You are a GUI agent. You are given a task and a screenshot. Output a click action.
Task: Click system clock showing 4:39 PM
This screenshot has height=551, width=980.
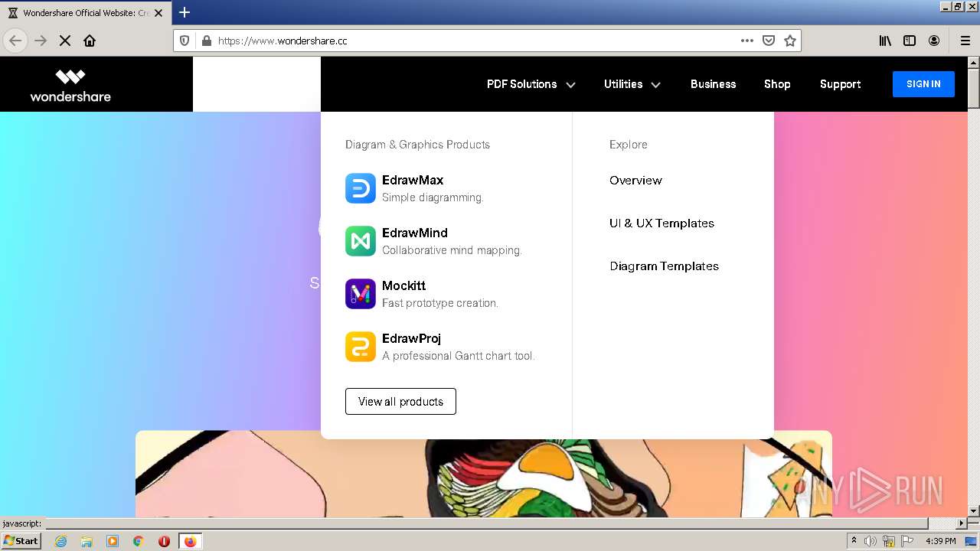pos(940,541)
